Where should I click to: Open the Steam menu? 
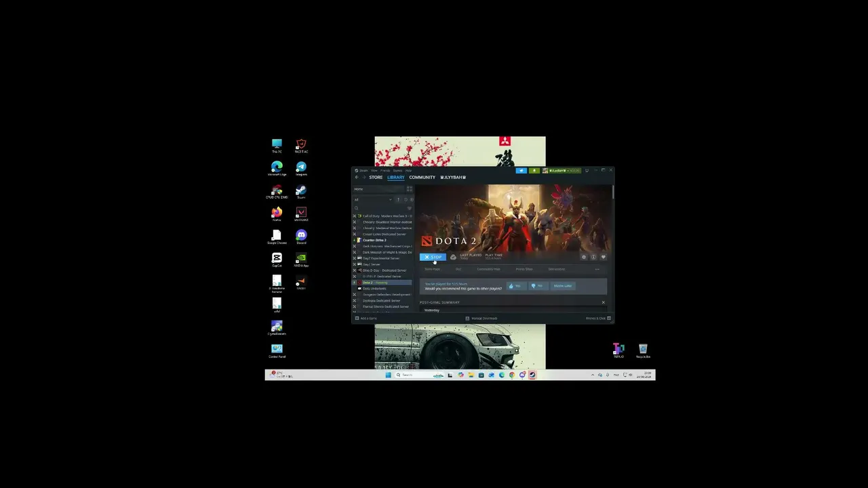(363, 170)
